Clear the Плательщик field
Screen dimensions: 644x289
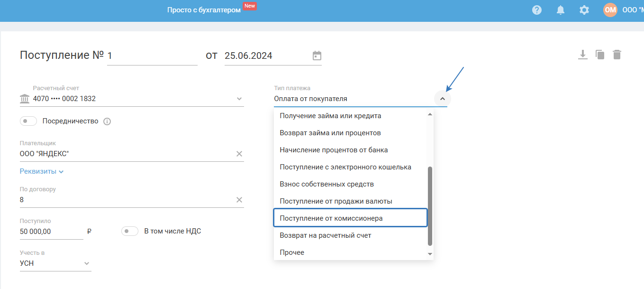[239, 154]
